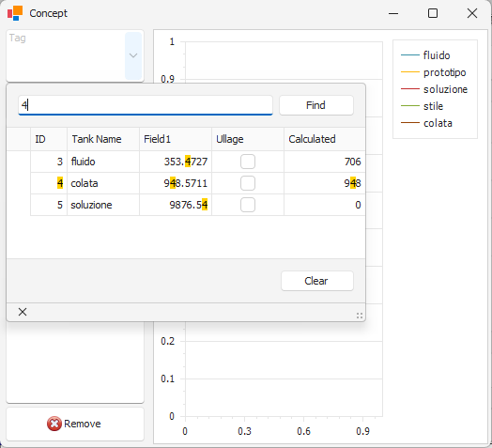This screenshot has height=448, width=492.
Task: Click the Find button
Action: tap(316, 105)
